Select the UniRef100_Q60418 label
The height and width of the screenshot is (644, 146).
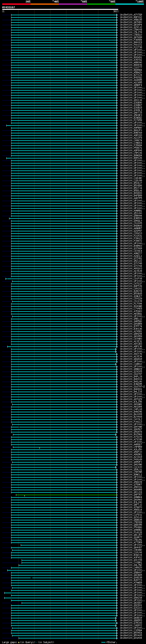point(131,359)
